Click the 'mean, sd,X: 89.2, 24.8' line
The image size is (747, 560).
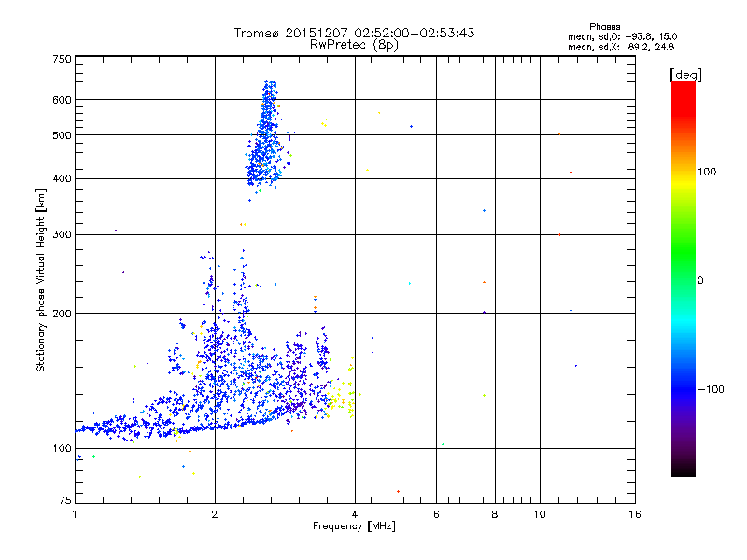[x=621, y=47]
